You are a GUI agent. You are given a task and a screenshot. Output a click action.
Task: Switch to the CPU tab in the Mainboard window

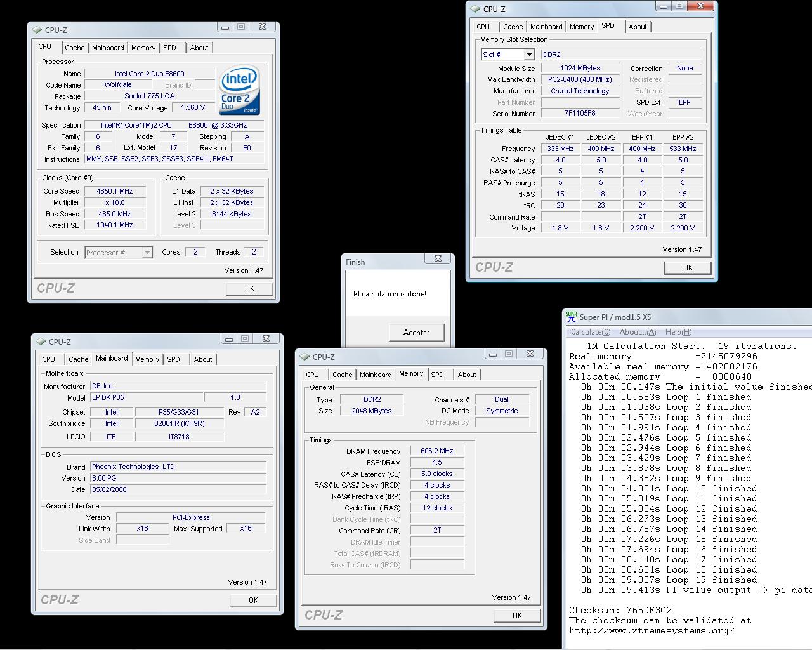[x=49, y=359]
